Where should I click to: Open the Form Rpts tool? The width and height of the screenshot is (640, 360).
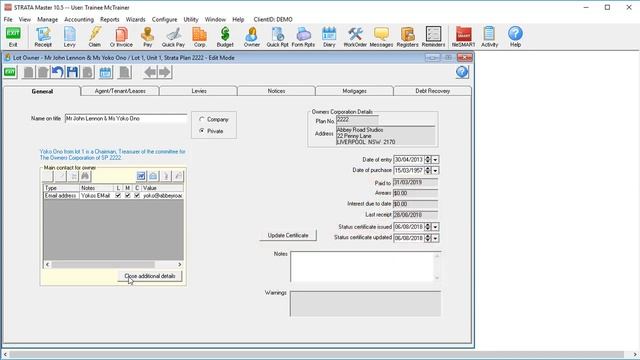(303, 37)
